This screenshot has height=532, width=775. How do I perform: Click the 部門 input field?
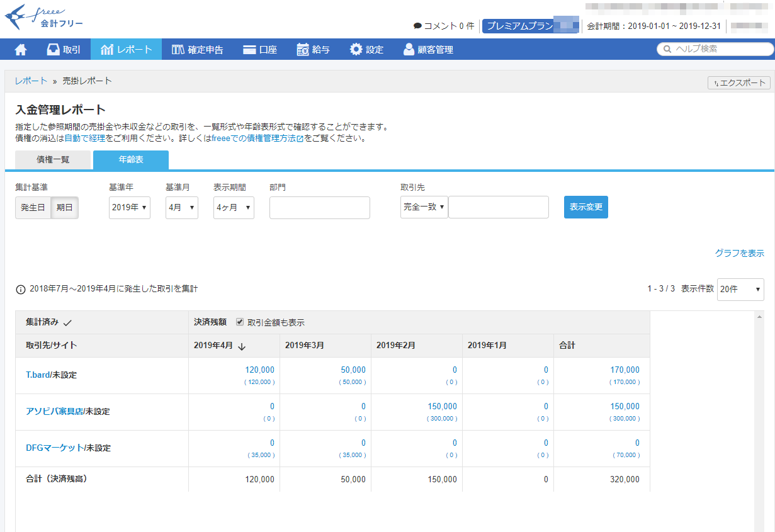[319, 208]
